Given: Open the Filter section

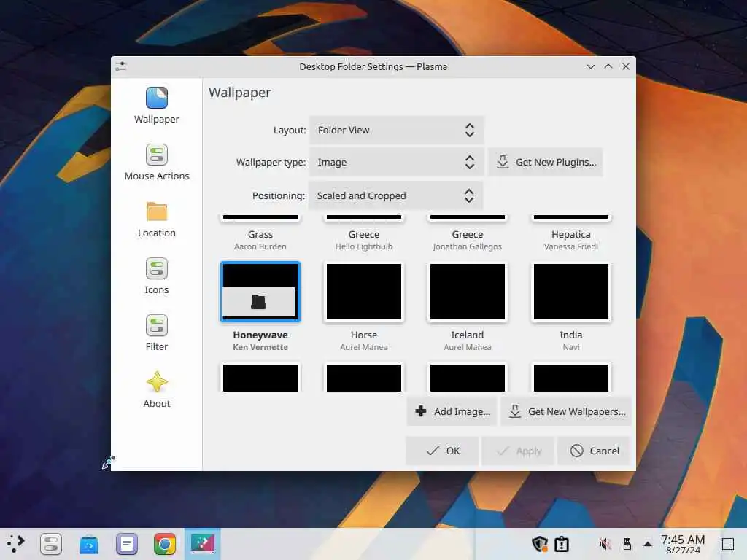Looking at the screenshot, I should [156, 332].
